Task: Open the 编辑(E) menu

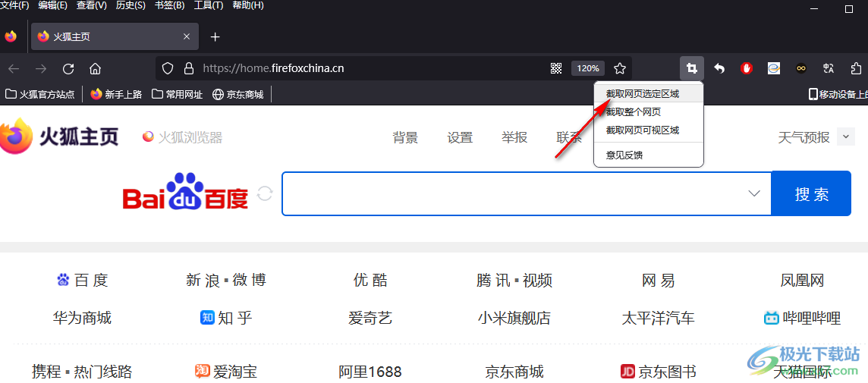Action: [52, 5]
